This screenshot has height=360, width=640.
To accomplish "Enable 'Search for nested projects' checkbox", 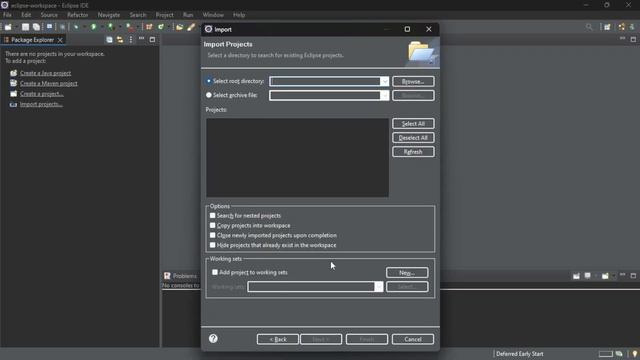I will tap(212, 216).
